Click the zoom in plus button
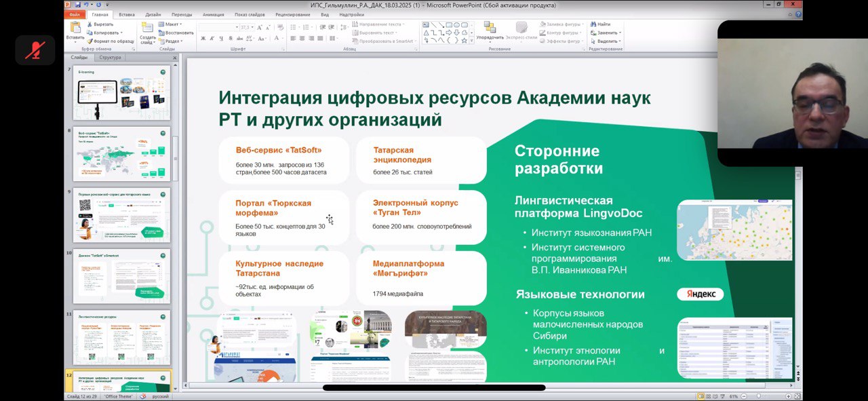Image resolution: width=868 pixels, height=401 pixels. (x=788, y=396)
